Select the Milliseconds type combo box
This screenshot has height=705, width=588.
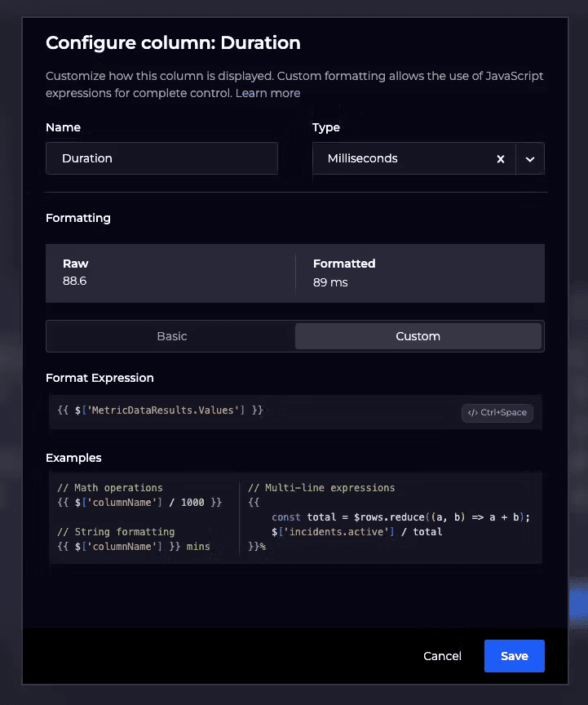[x=428, y=158]
